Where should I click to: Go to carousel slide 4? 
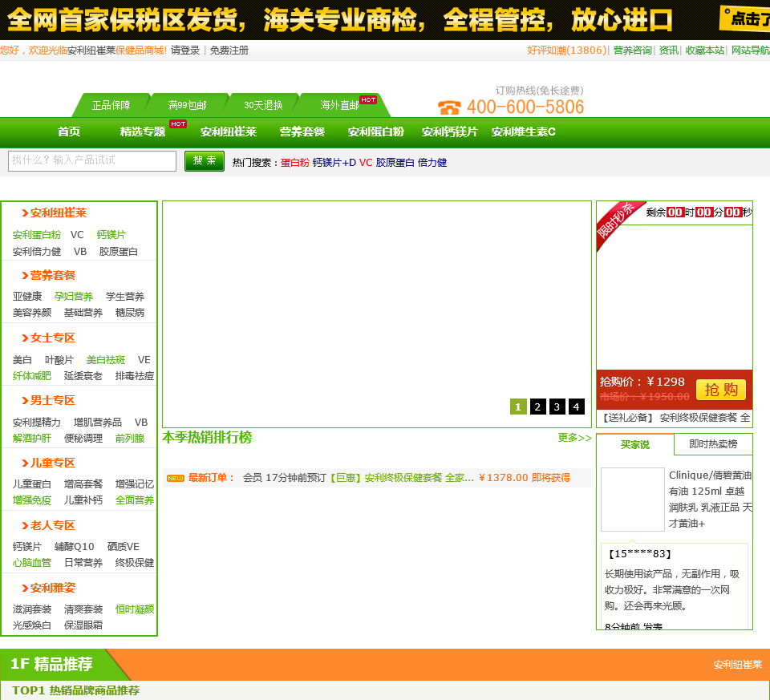coord(577,407)
